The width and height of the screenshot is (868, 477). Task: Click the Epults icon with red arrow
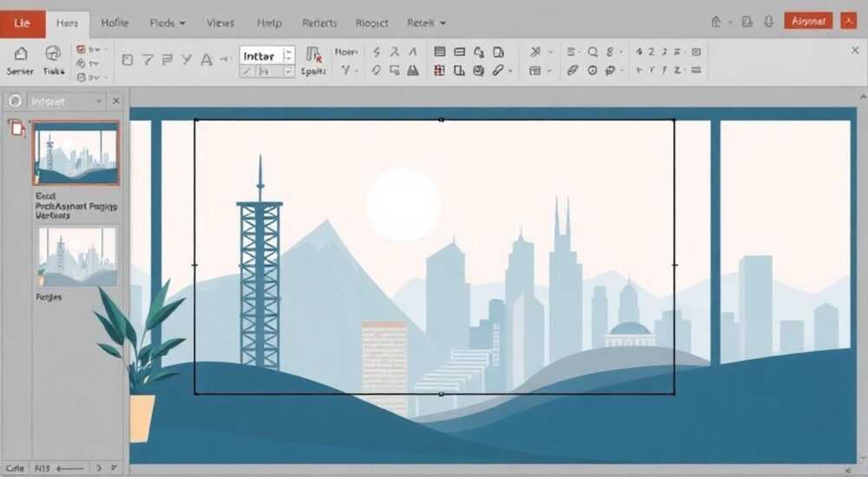314,56
